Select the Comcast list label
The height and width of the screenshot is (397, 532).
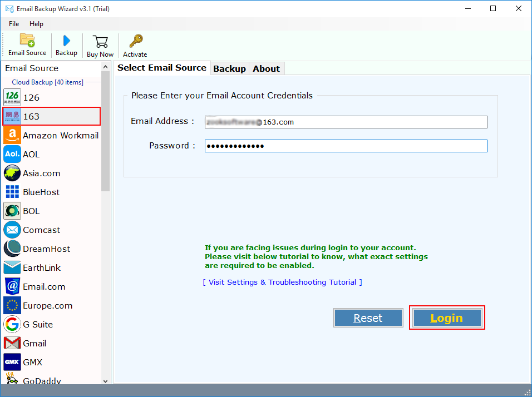41,230
